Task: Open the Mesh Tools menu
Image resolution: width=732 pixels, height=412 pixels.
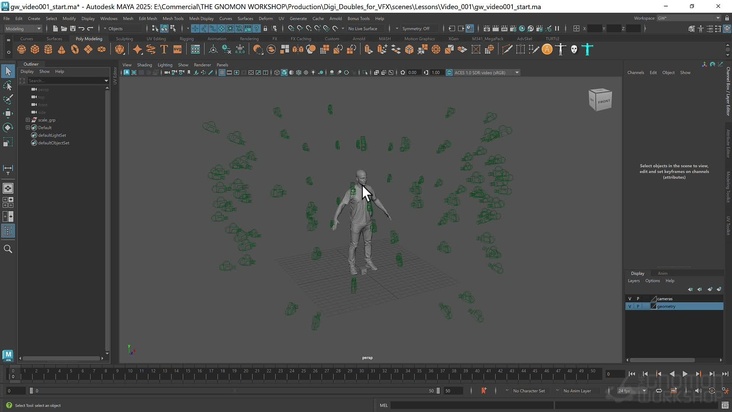Action: (173, 18)
